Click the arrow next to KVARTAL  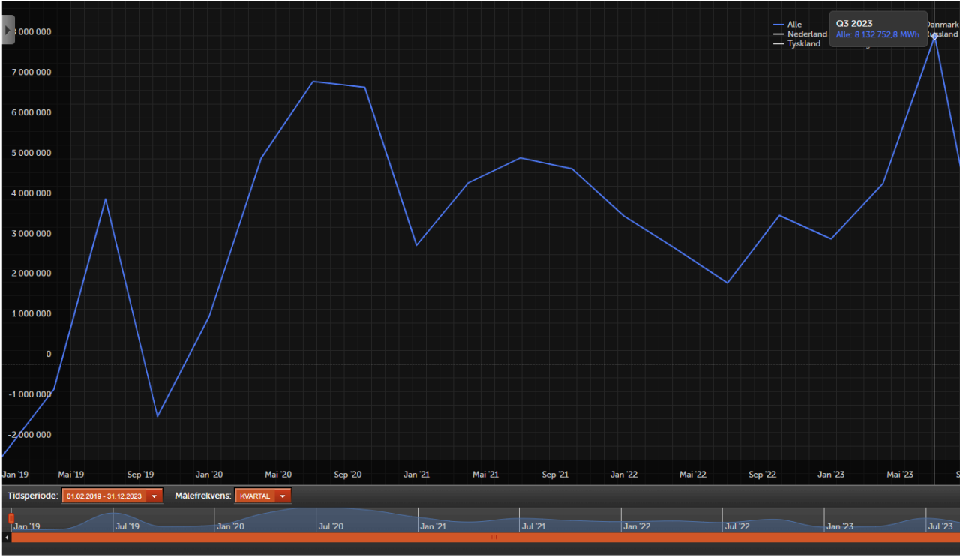click(x=283, y=496)
